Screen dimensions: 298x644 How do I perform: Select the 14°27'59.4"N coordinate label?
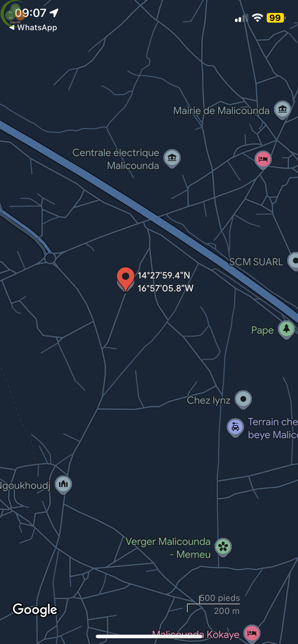pyautogui.click(x=164, y=275)
